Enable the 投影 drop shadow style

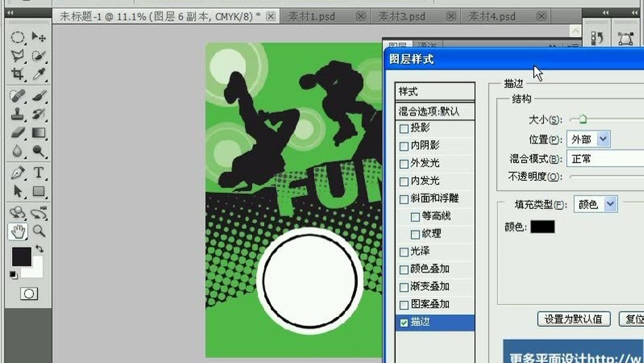pyautogui.click(x=404, y=128)
